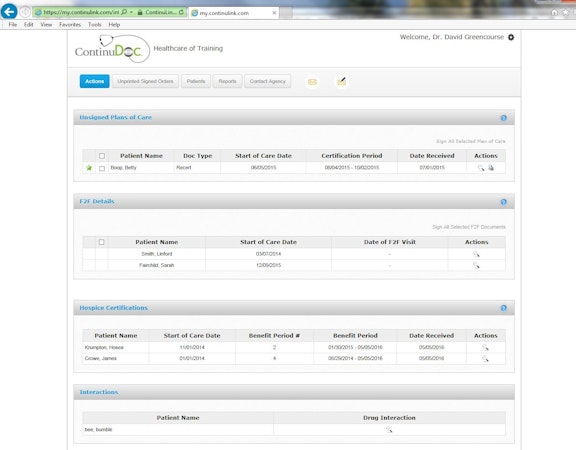Open the envelope messages icon
Image resolution: width=576 pixels, height=450 pixels.
point(312,82)
